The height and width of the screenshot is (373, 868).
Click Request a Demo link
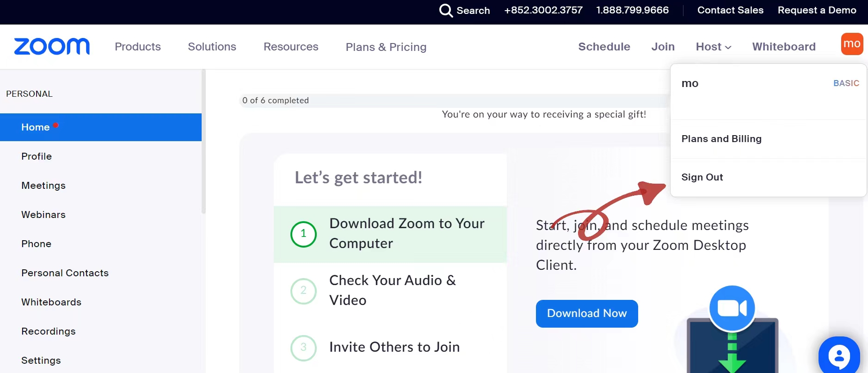coord(817,10)
